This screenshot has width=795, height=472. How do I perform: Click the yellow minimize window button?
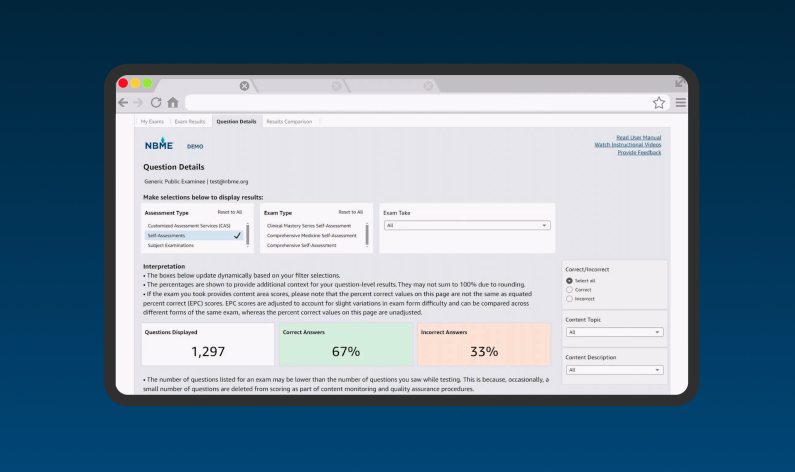click(135, 83)
